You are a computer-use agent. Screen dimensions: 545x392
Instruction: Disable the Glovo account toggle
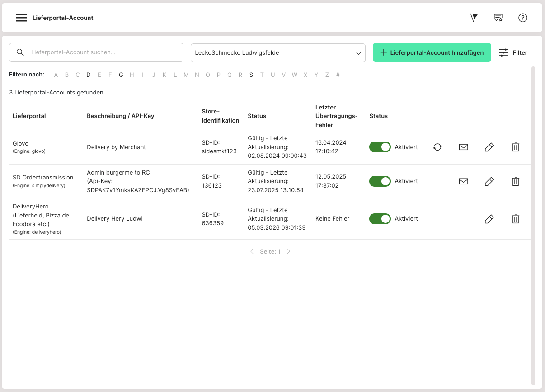(380, 147)
